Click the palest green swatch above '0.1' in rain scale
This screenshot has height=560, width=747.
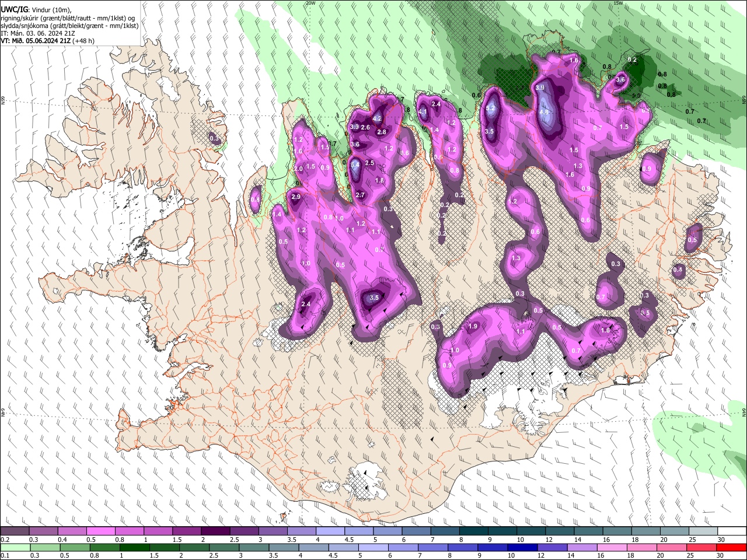[14, 547]
